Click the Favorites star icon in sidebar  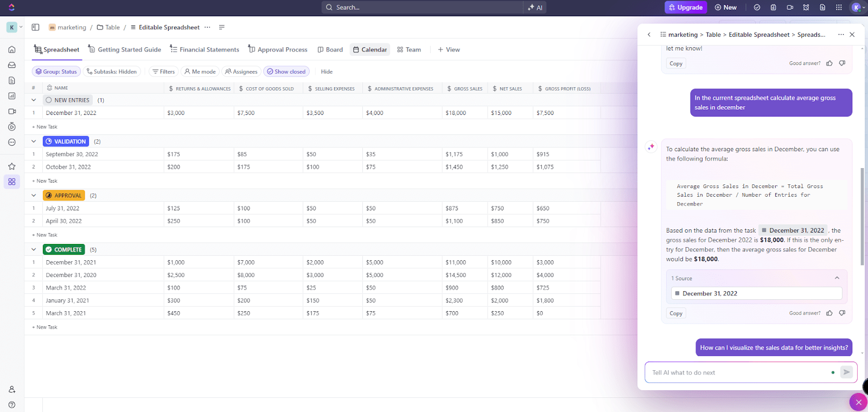click(x=12, y=166)
